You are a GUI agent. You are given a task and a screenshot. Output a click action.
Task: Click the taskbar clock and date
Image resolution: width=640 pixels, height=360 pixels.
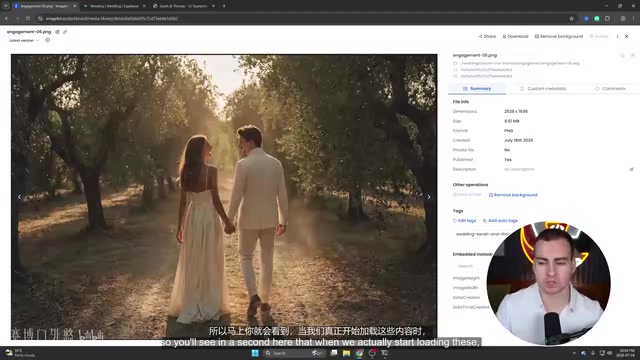pos(627,353)
